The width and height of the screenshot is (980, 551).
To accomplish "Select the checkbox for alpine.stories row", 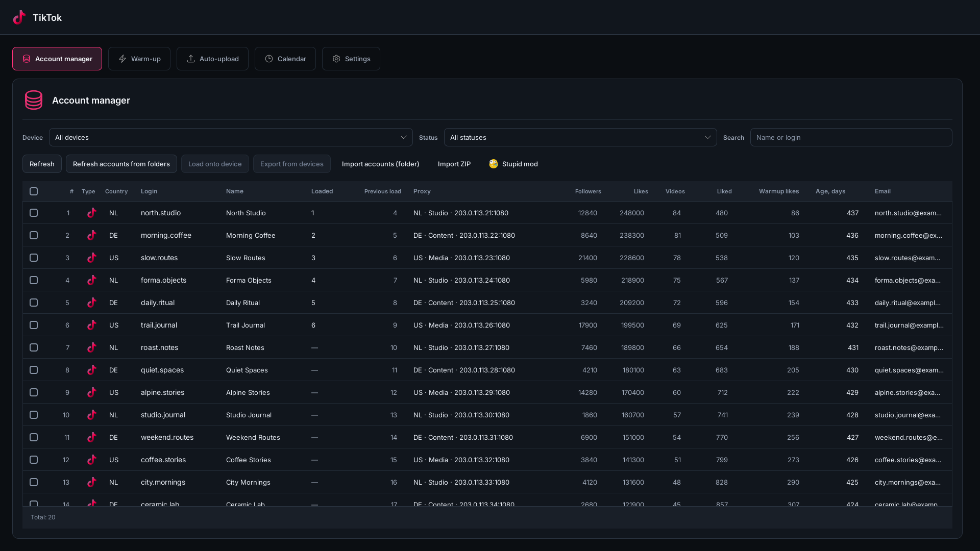I will (34, 392).
